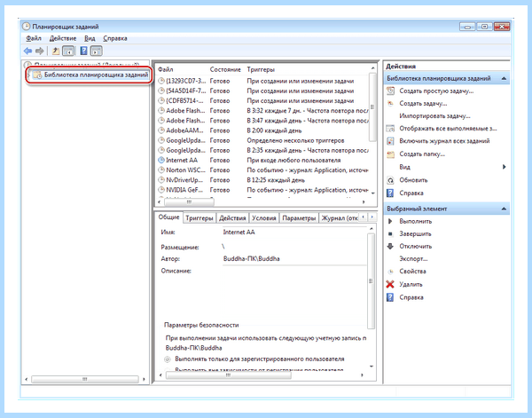The image size is (532, 418).
Task: Switch to the Триггеры tab
Action: [x=199, y=218]
